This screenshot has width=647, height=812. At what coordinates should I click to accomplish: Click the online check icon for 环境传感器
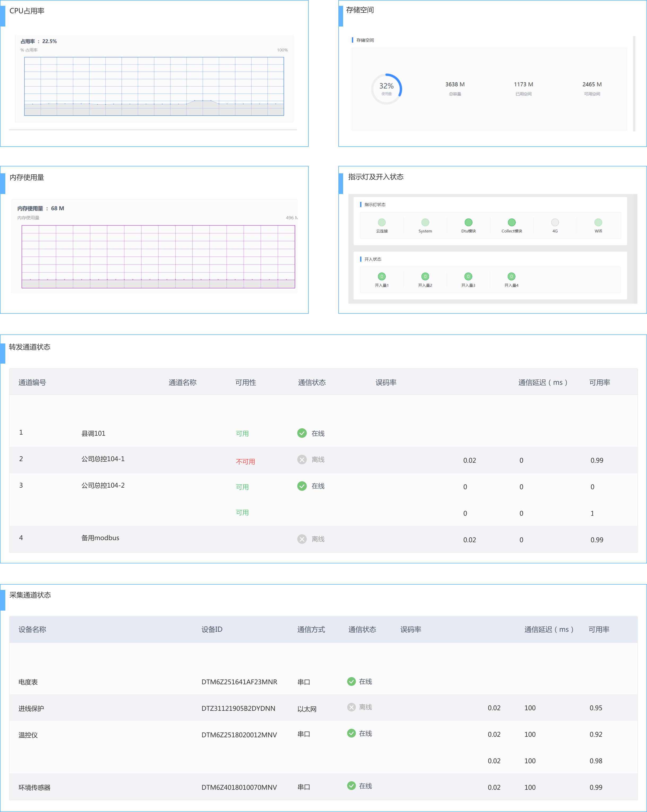click(351, 786)
